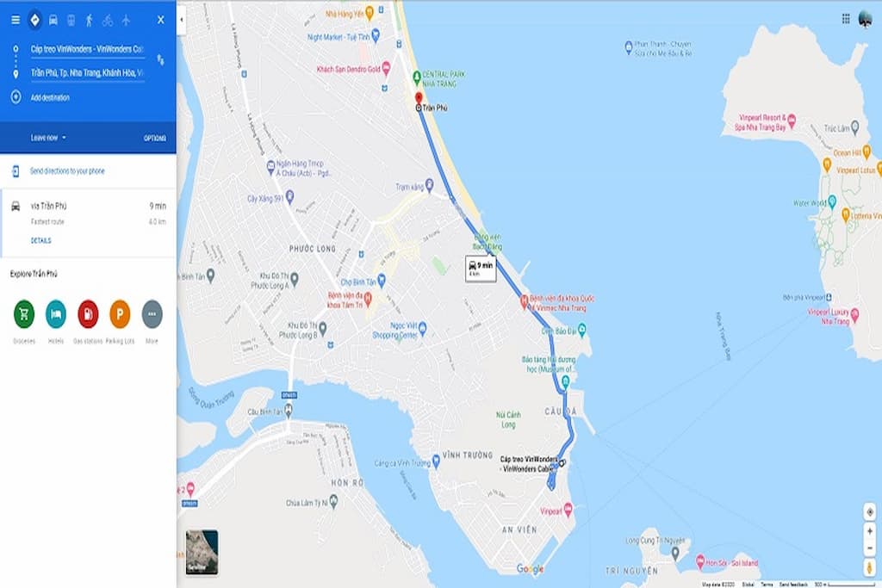Select driving travel mode icon
The height and width of the screenshot is (588, 882).
[x=53, y=21]
